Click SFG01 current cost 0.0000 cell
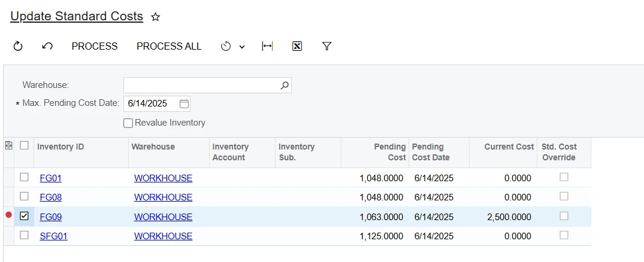The height and width of the screenshot is (262, 644). 503,236
